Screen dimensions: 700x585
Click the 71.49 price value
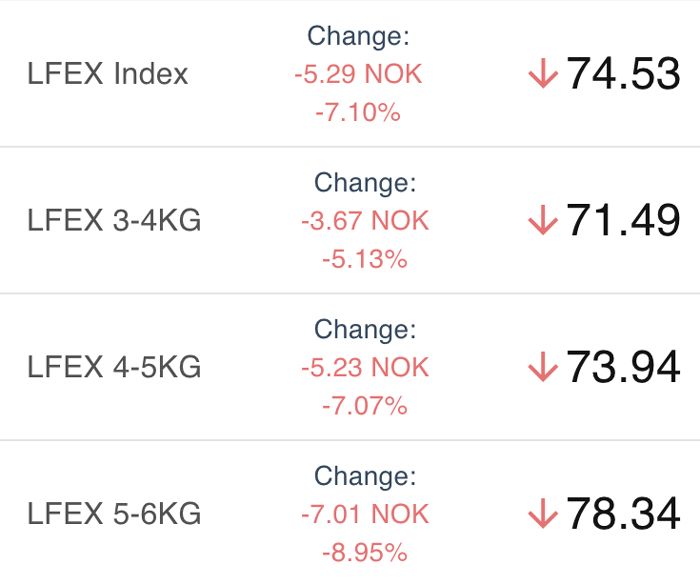(623, 220)
